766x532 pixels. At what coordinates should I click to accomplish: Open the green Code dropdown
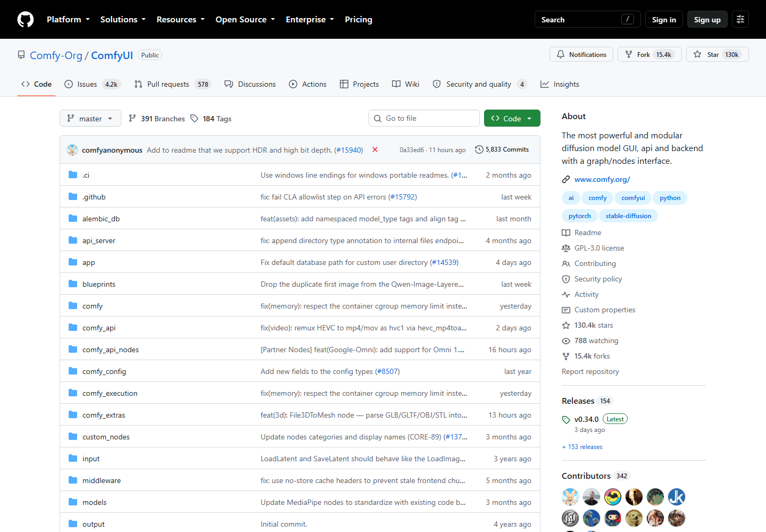point(512,118)
